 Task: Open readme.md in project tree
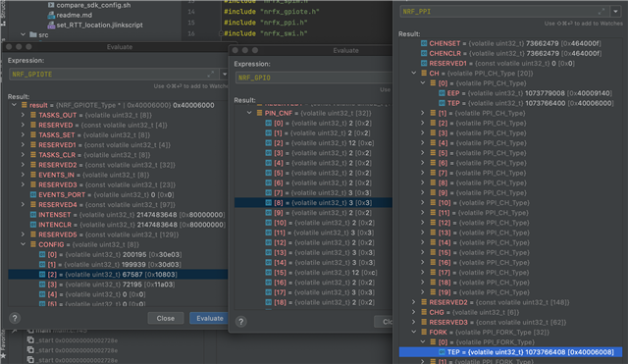pyautogui.click(x=75, y=15)
